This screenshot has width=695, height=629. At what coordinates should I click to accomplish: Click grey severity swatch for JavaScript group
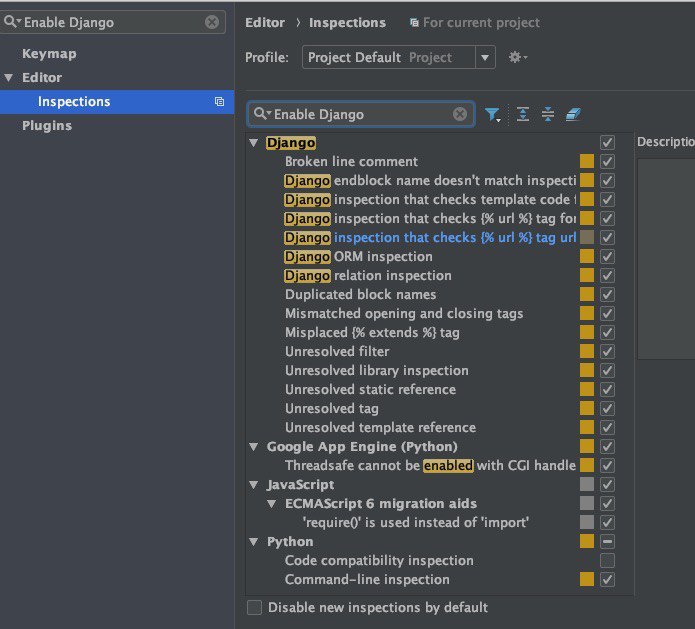[x=587, y=484]
